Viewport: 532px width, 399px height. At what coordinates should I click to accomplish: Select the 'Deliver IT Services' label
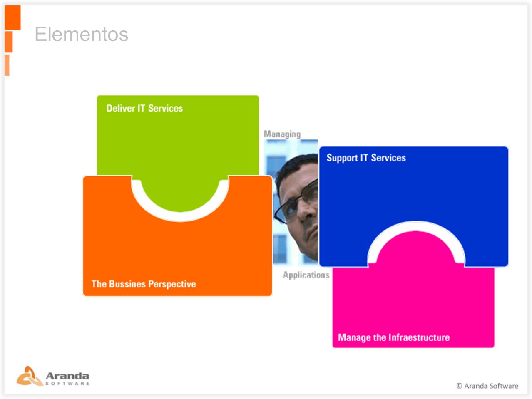[x=144, y=108]
